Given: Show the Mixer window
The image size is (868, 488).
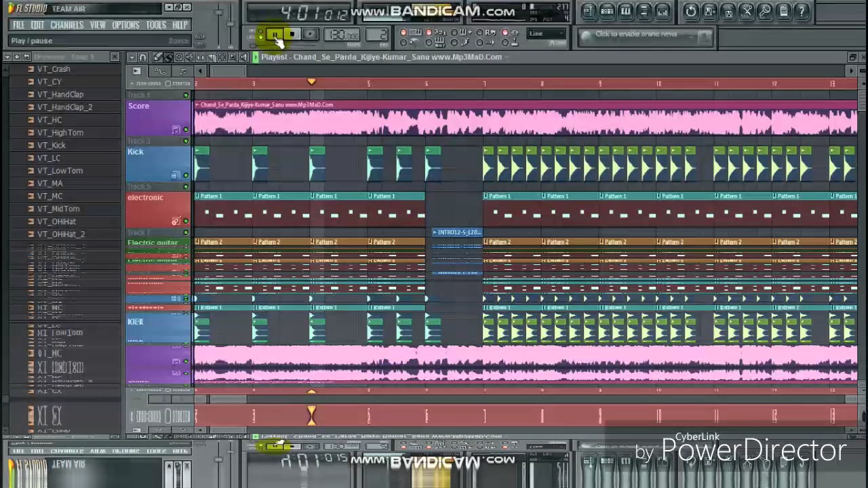Looking at the screenshot, I should pyautogui.click(x=663, y=12).
